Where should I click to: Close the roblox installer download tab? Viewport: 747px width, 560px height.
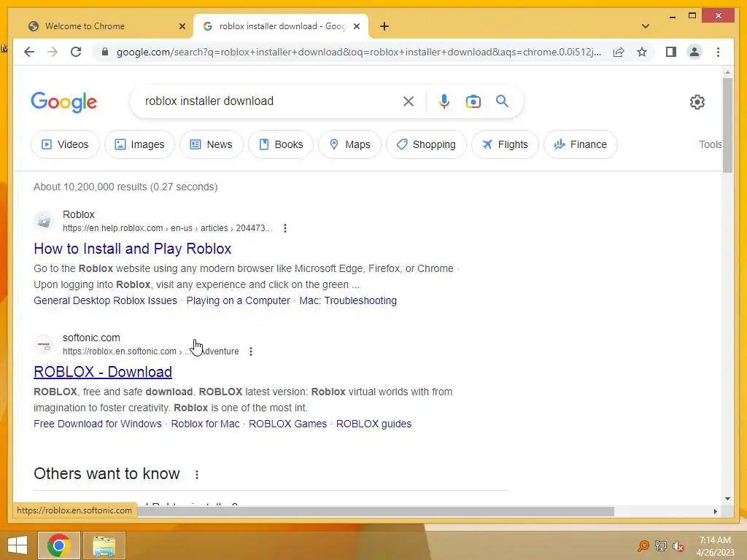(356, 26)
